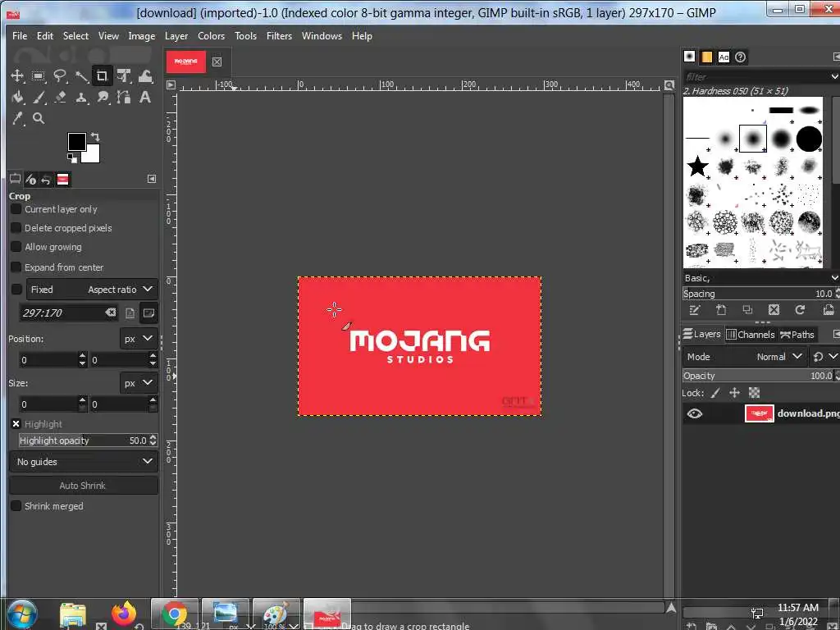The width and height of the screenshot is (840, 630).
Task: Open the Select menu
Action: tap(75, 36)
